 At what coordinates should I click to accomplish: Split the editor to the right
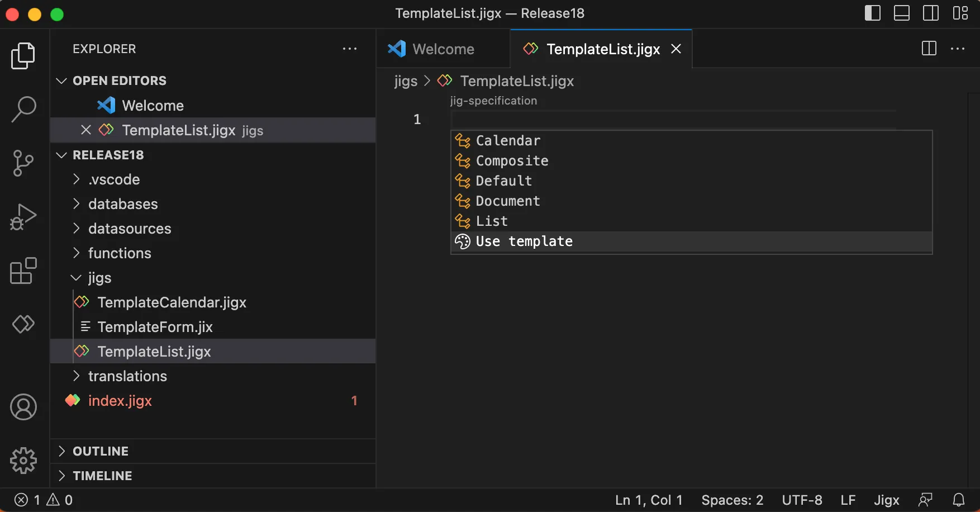[x=929, y=49]
